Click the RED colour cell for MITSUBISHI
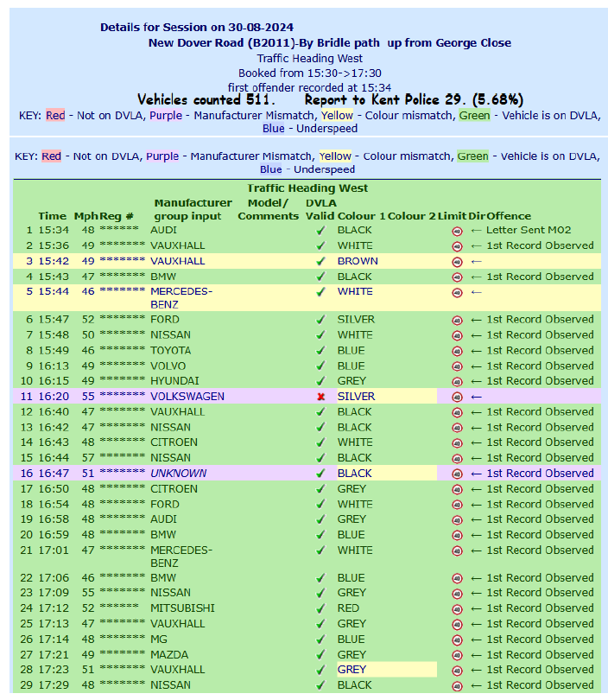 348,608
